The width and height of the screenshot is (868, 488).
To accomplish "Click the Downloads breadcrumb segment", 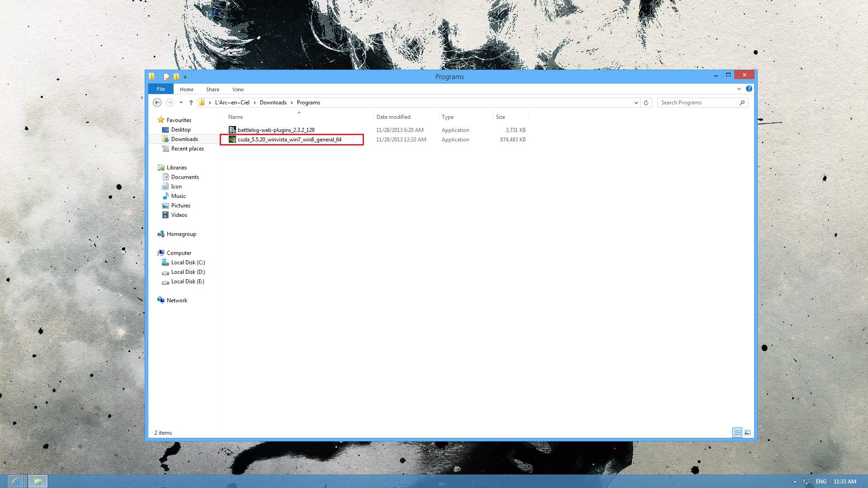I will (273, 103).
